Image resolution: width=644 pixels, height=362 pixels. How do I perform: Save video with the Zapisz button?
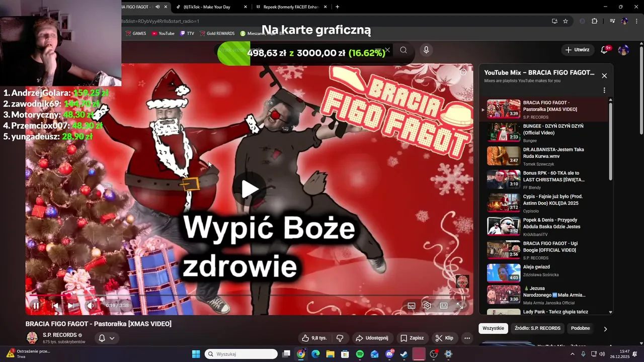pyautogui.click(x=412, y=338)
